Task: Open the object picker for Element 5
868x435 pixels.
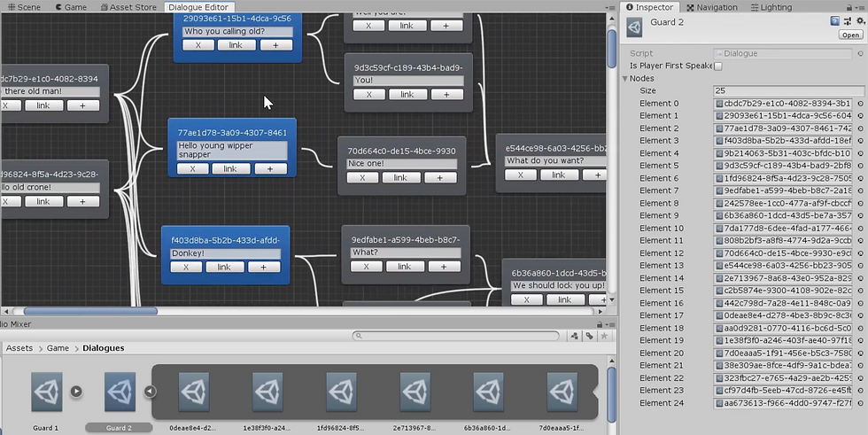Action: click(x=860, y=166)
